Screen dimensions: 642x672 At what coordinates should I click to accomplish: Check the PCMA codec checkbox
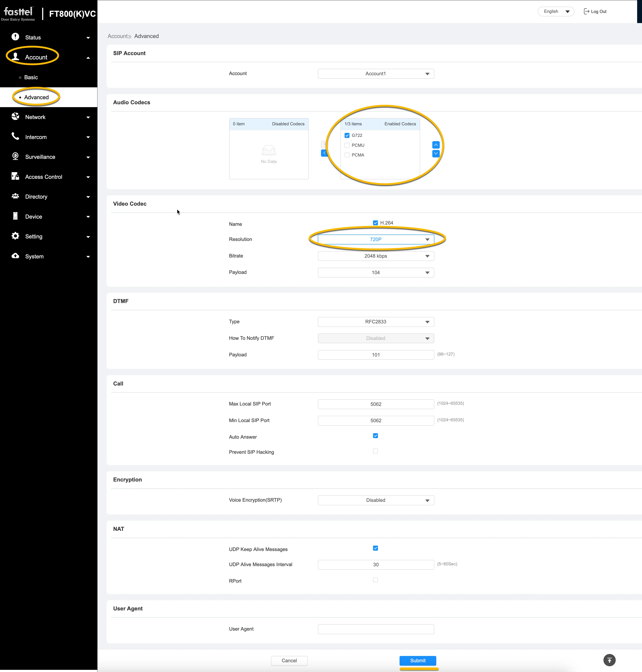[347, 155]
